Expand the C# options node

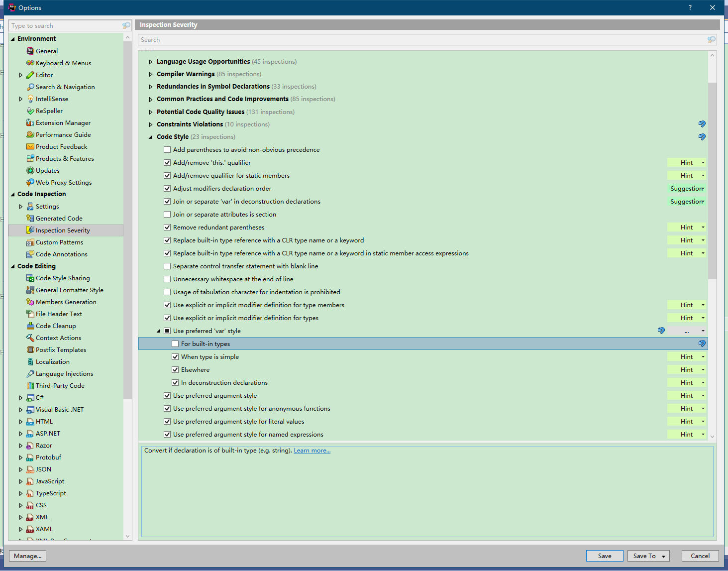(x=21, y=397)
